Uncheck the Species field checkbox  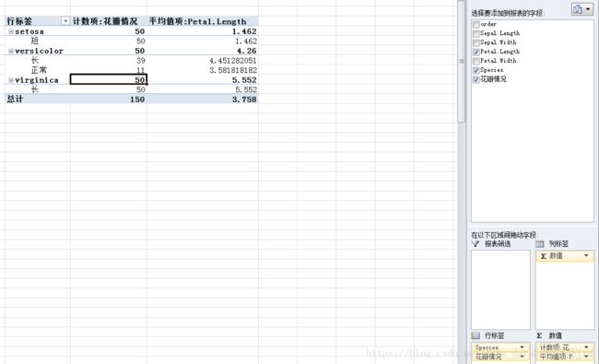pos(476,70)
